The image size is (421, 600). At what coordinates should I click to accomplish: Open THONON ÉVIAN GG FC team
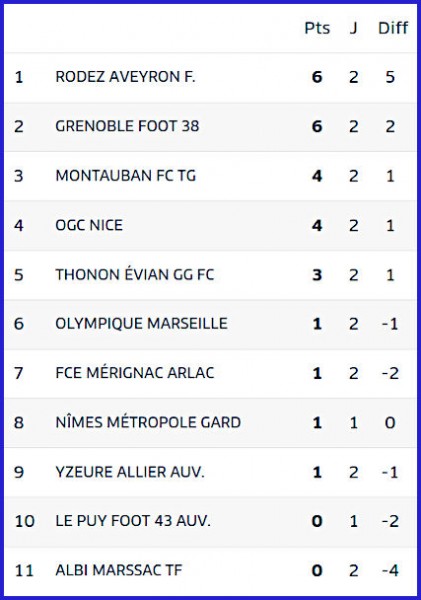[x=135, y=274]
